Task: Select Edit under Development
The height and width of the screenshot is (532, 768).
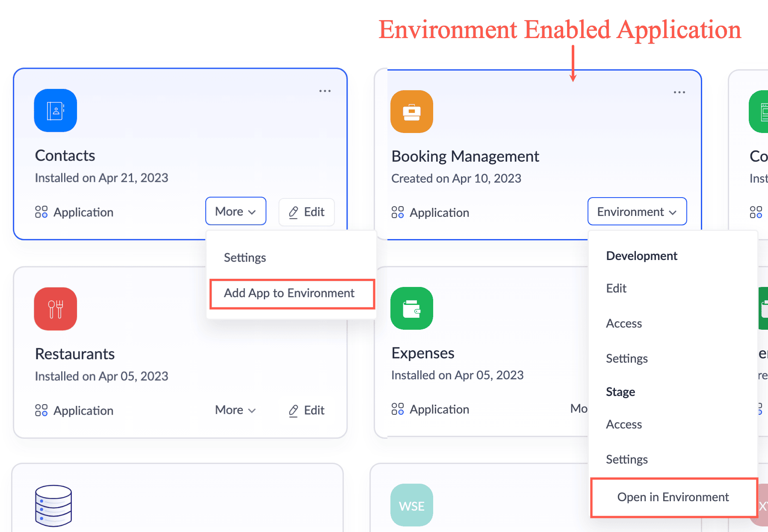Action: pos(616,288)
